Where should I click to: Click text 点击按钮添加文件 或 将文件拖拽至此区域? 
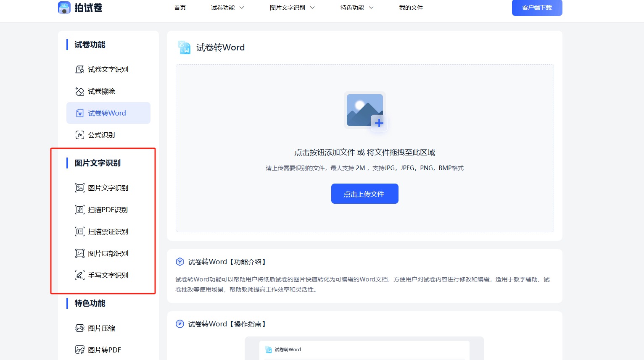point(365,152)
